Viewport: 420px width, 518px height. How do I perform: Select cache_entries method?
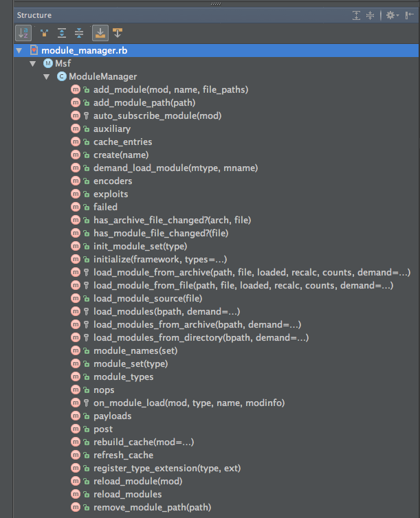coord(122,142)
